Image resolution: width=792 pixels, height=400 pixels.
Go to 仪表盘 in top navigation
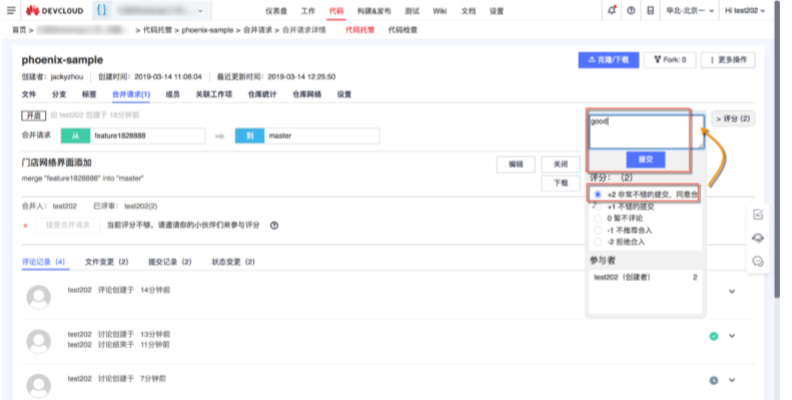click(276, 11)
